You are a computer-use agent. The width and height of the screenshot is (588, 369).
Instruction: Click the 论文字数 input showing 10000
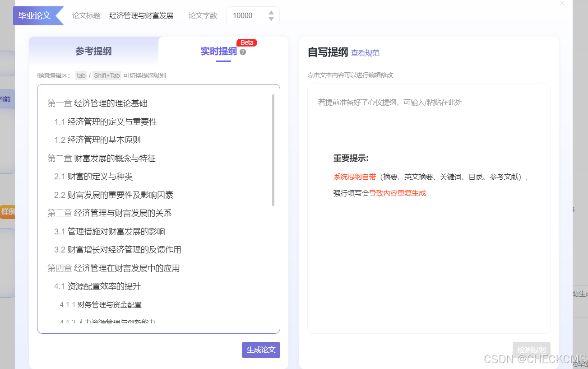point(253,16)
